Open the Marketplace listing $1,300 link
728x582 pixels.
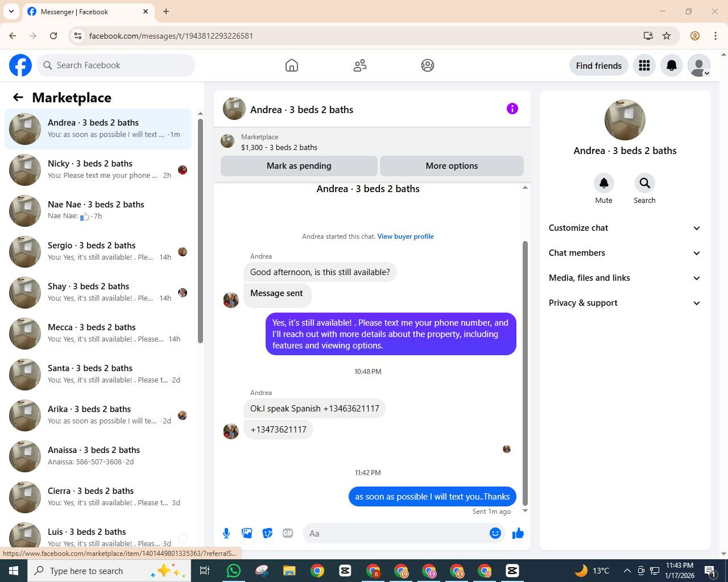279,147
